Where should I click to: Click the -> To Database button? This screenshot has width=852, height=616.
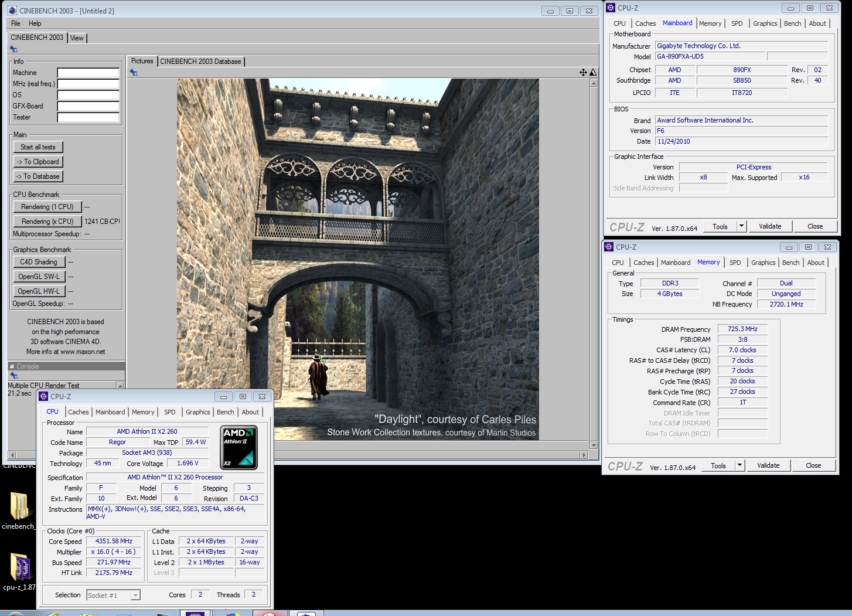coord(38,176)
